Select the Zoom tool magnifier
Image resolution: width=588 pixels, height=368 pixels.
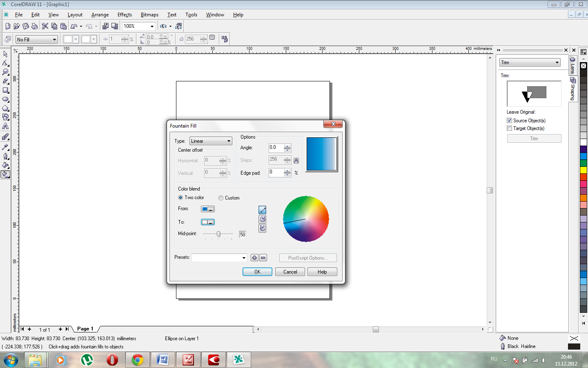[x=5, y=72]
